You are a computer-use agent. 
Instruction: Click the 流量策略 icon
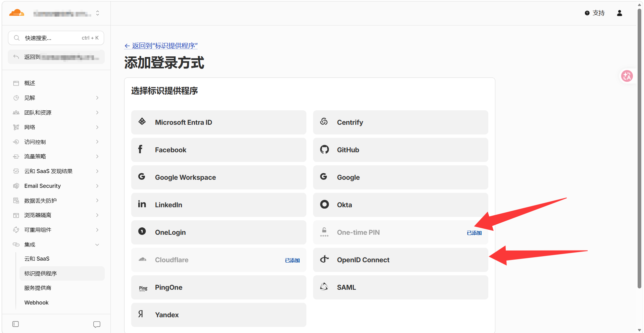click(x=16, y=157)
